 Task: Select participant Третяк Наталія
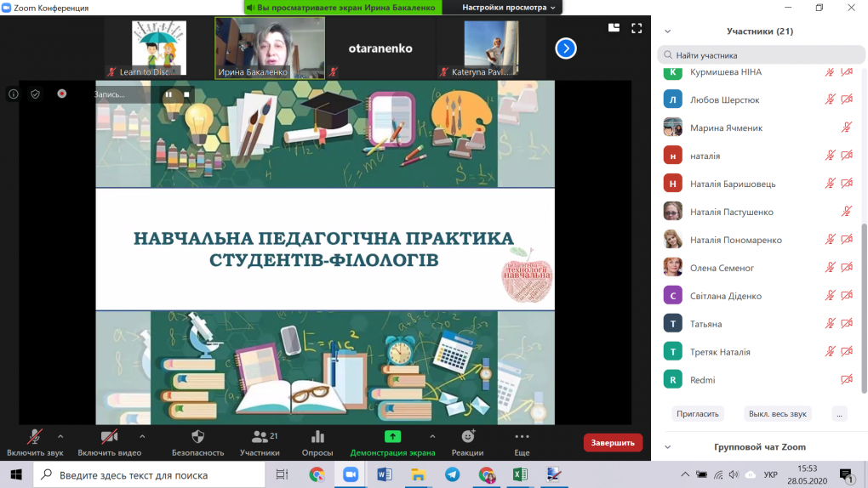coord(759,352)
